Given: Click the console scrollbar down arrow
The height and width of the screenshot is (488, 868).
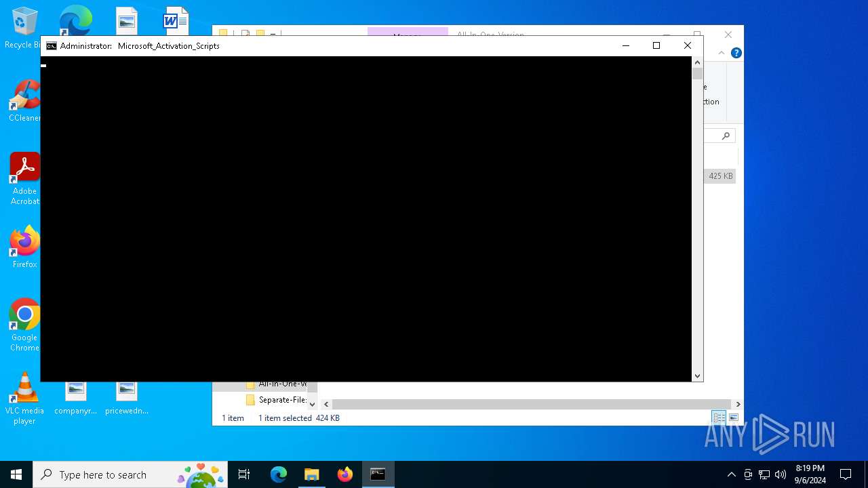Looking at the screenshot, I should tap(697, 375).
